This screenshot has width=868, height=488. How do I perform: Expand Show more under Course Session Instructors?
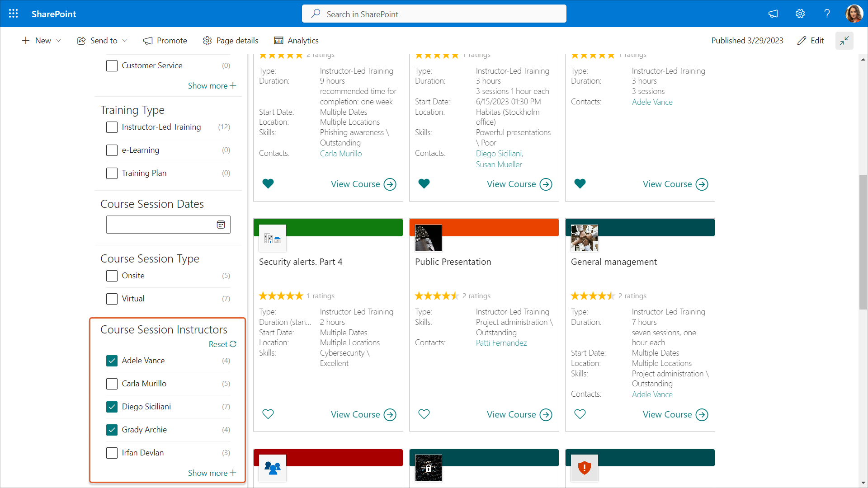212,473
